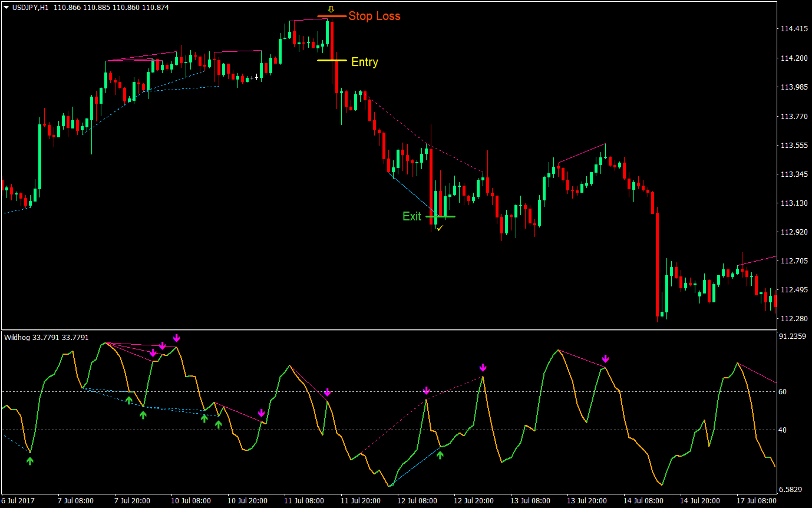812x508 pixels.
Task: Click price label 112.280 on axis
Action: pos(793,319)
